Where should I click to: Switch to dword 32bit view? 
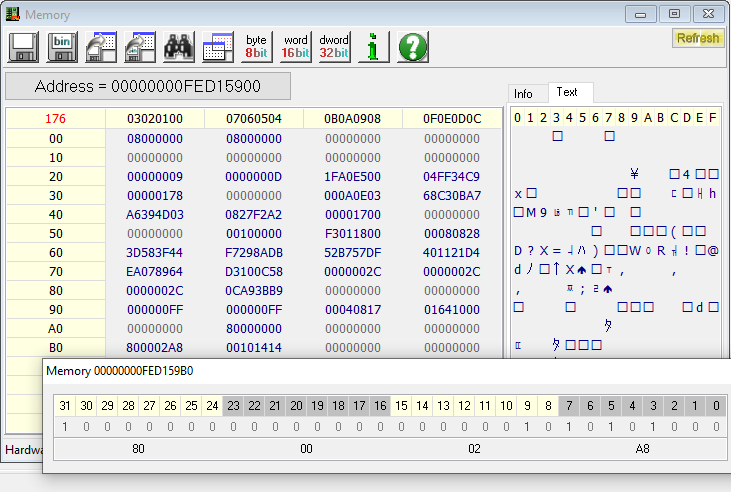tap(334, 46)
